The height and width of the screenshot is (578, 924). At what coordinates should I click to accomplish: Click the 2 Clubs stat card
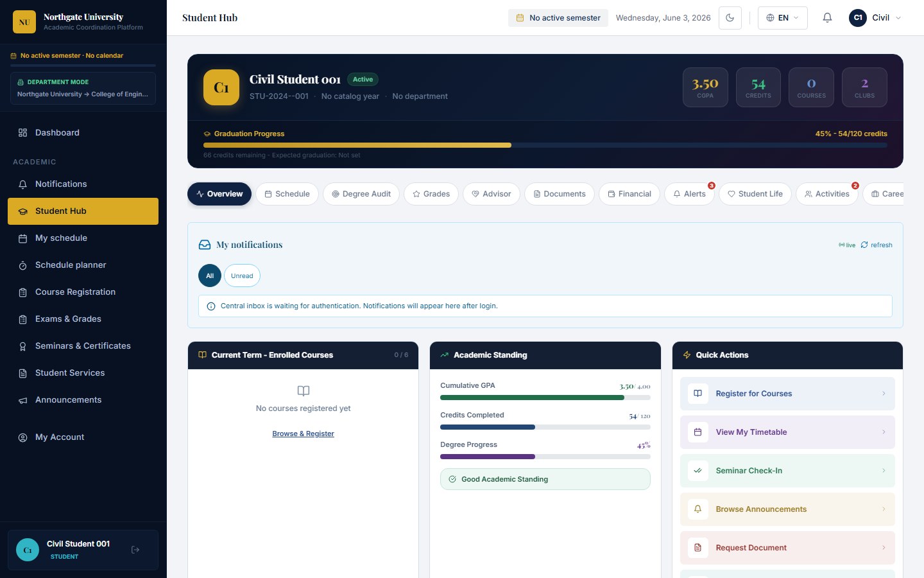click(864, 87)
